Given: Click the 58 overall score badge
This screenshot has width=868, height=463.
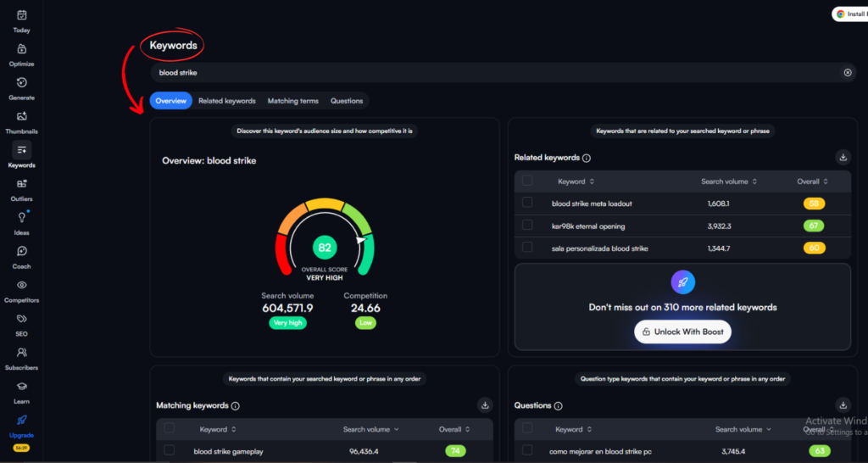Looking at the screenshot, I should pos(814,204).
